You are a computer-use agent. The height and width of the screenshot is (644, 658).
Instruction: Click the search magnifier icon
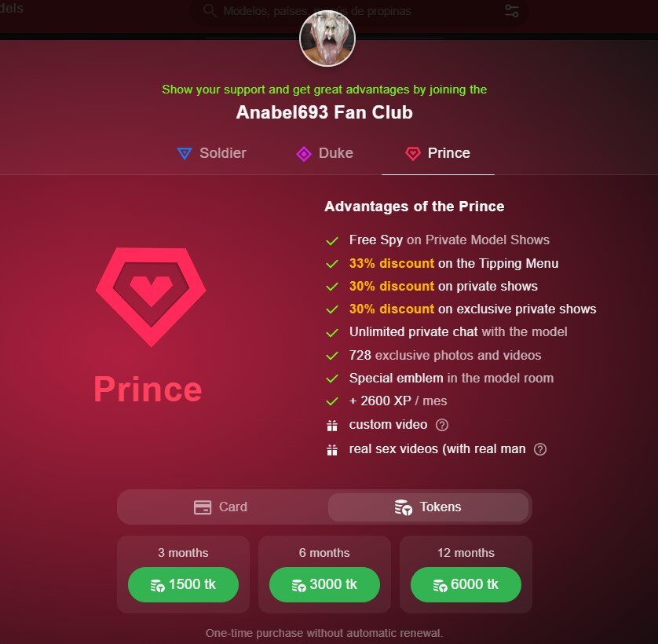210,11
